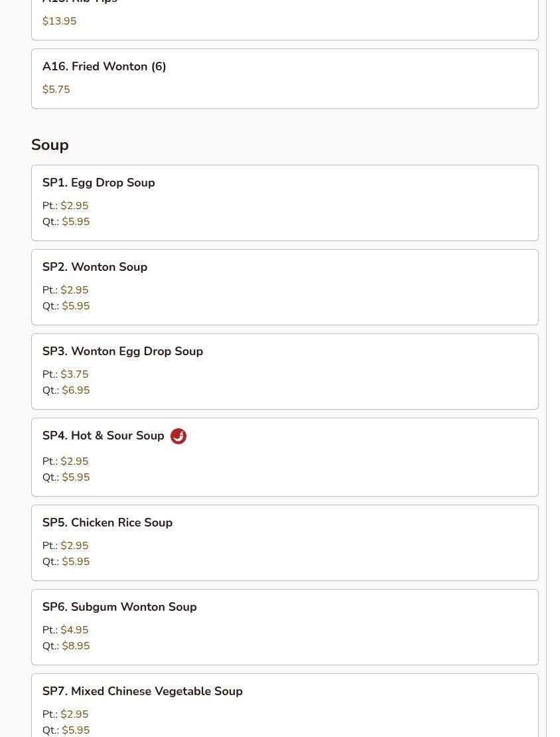
Task: Click the $5.75 Fried Wonton price
Action: 56,90
